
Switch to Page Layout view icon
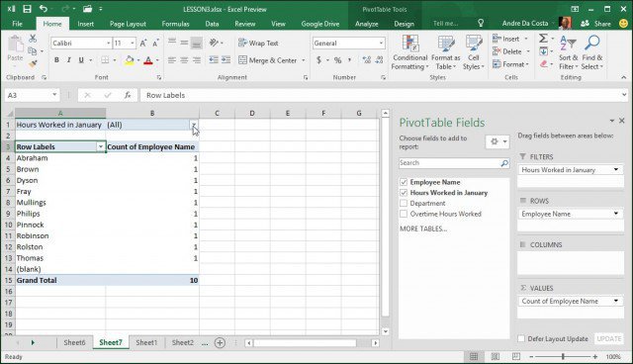click(495, 356)
